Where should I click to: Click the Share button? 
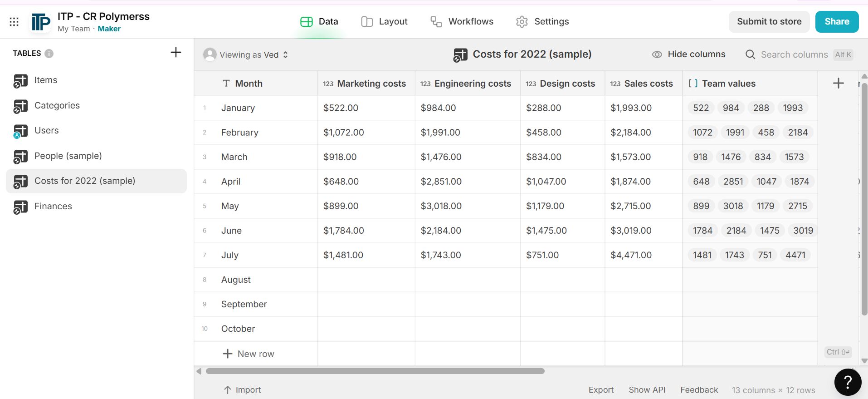pos(836,22)
